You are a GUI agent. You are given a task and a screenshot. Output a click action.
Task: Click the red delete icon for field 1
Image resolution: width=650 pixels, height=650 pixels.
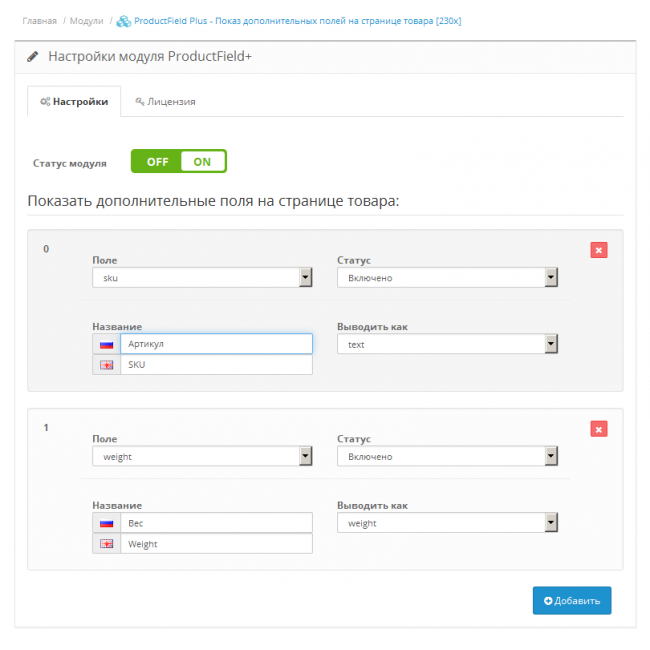(x=598, y=429)
